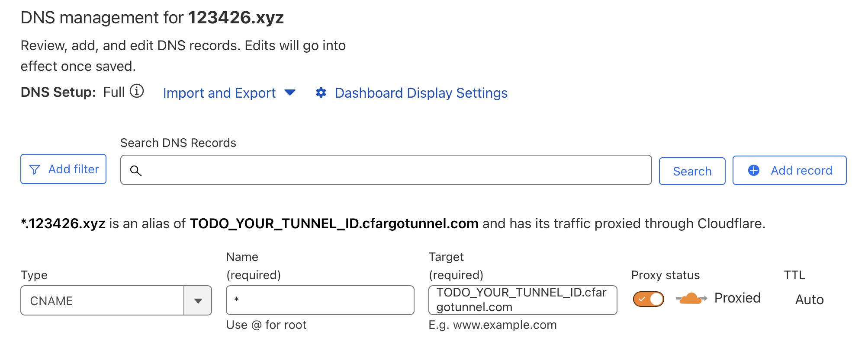
Task: Click the magnifying glass in search box
Action: tap(136, 171)
